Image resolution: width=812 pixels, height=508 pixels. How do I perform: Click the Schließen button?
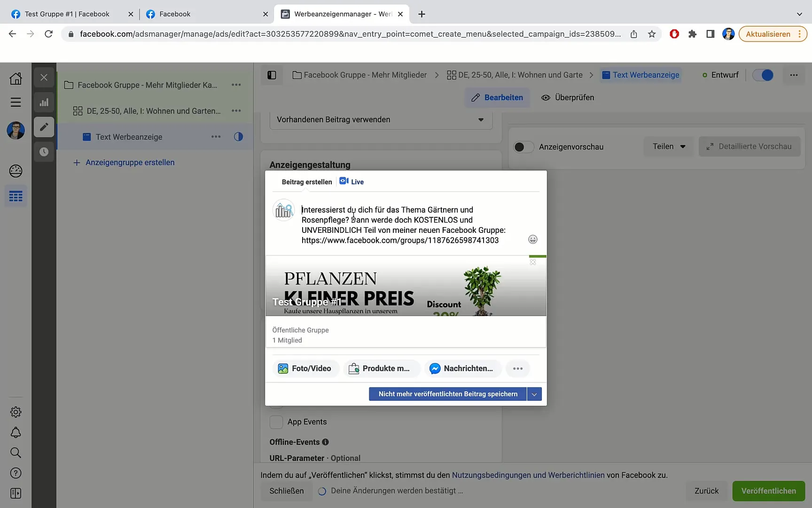pos(286,491)
